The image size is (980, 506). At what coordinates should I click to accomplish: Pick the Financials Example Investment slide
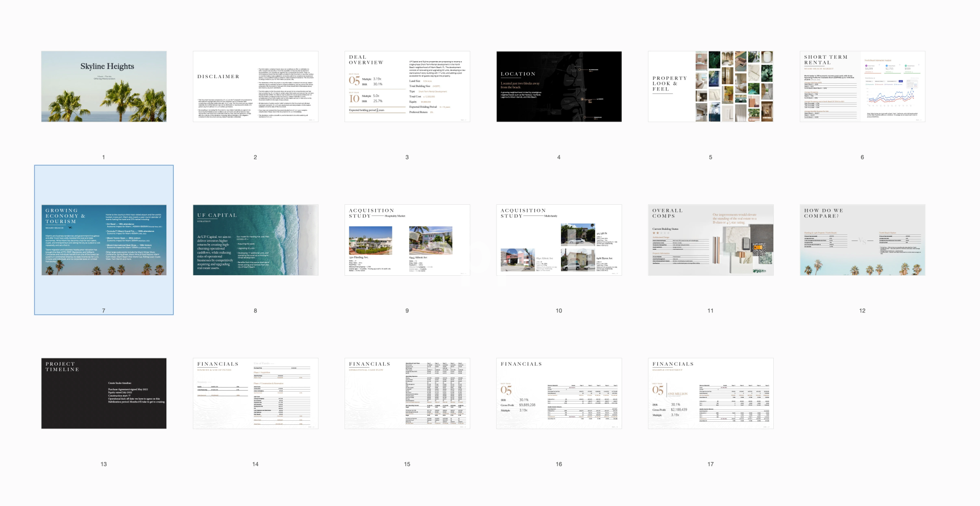click(x=710, y=393)
